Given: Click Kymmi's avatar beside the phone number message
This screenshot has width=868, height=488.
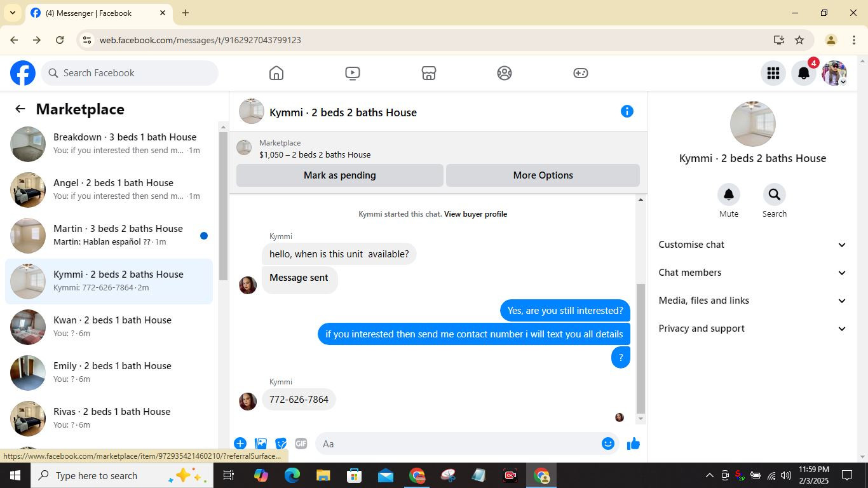Looking at the screenshot, I should click(x=248, y=402).
